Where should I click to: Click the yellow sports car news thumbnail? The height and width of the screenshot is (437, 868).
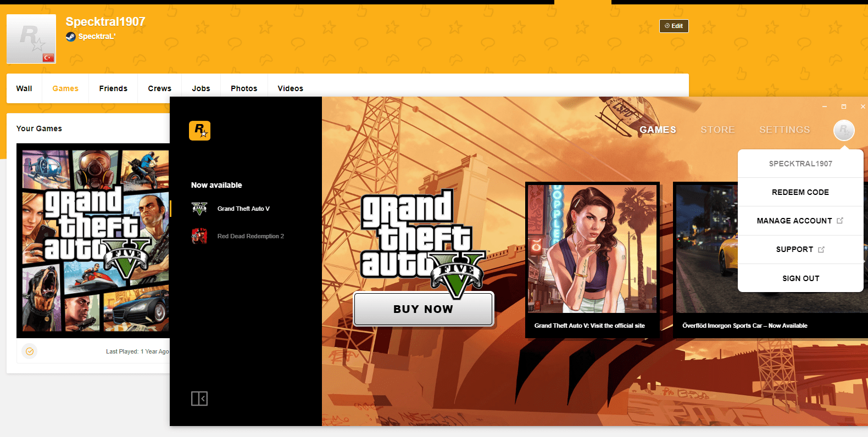tap(707, 248)
